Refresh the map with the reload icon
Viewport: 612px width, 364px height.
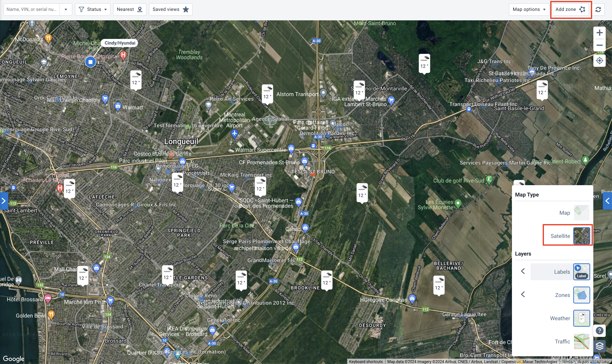click(x=598, y=9)
